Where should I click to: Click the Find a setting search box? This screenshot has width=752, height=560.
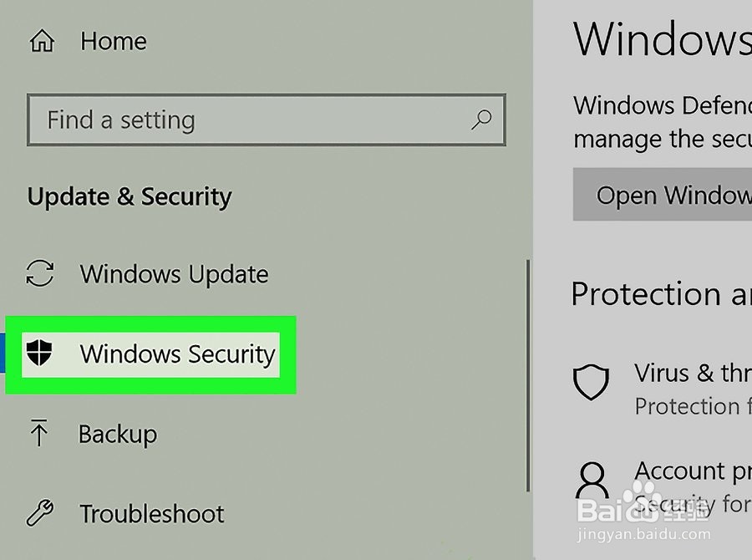click(x=251, y=120)
